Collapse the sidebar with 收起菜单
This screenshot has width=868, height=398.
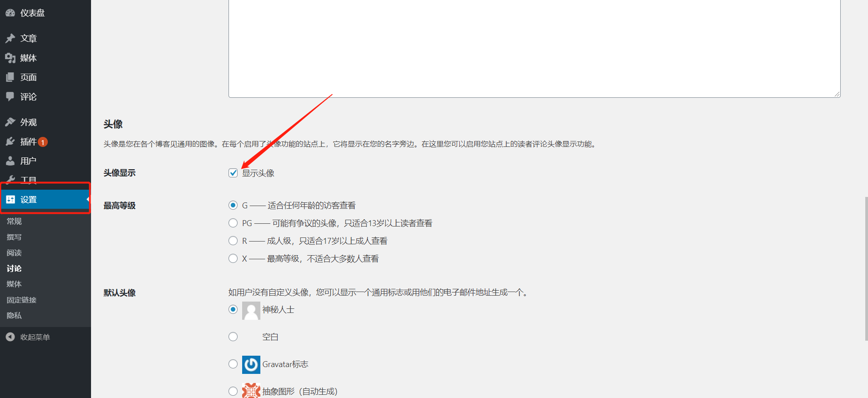pyautogui.click(x=35, y=337)
